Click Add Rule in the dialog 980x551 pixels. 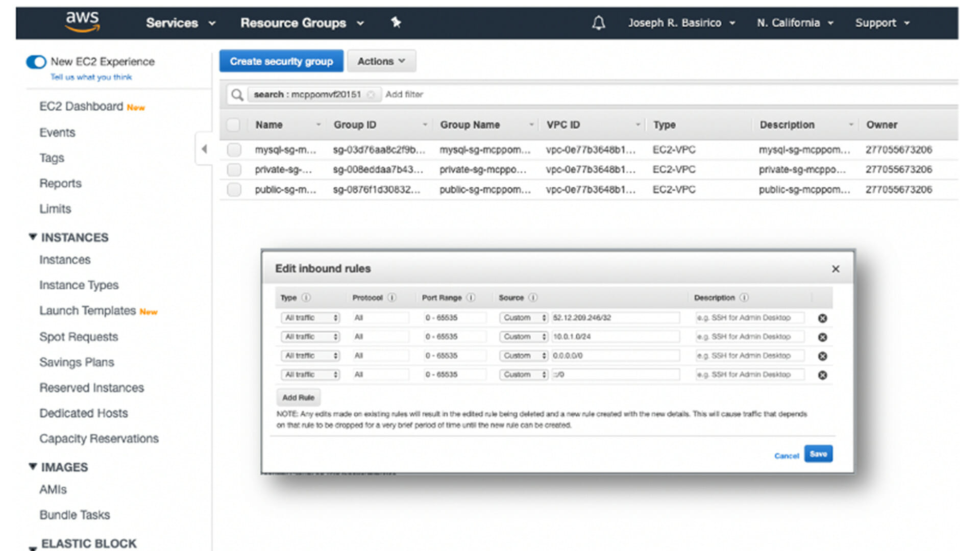coord(299,397)
